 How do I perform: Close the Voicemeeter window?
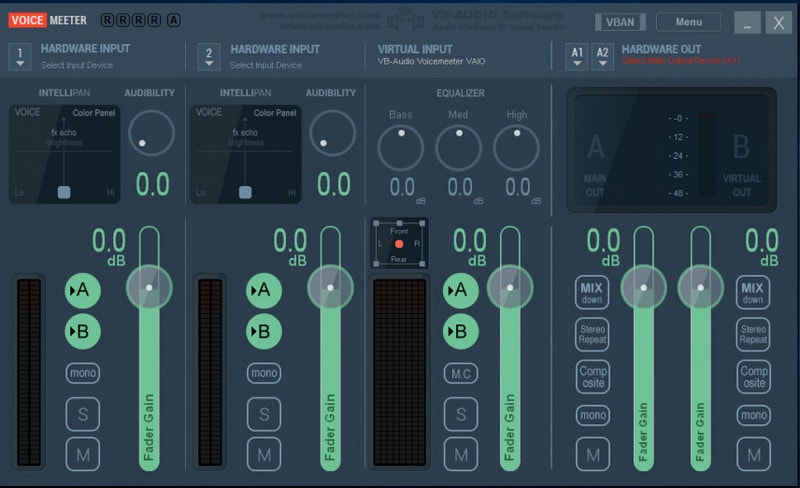coord(779,22)
